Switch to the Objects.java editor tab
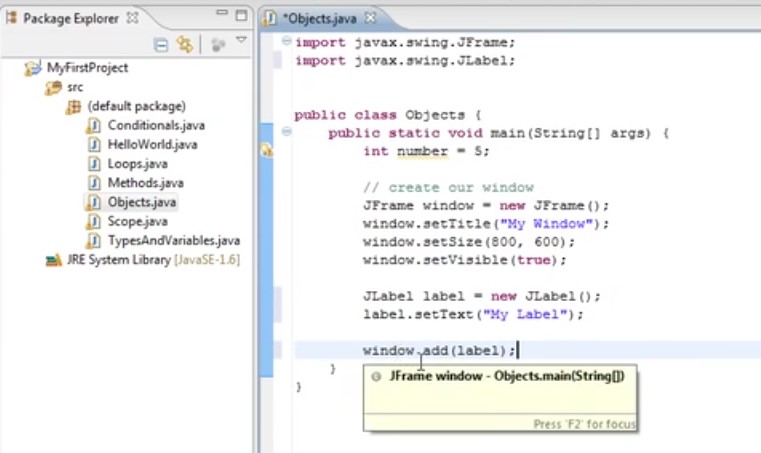This screenshot has width=761, height=453. click(319, 18)
